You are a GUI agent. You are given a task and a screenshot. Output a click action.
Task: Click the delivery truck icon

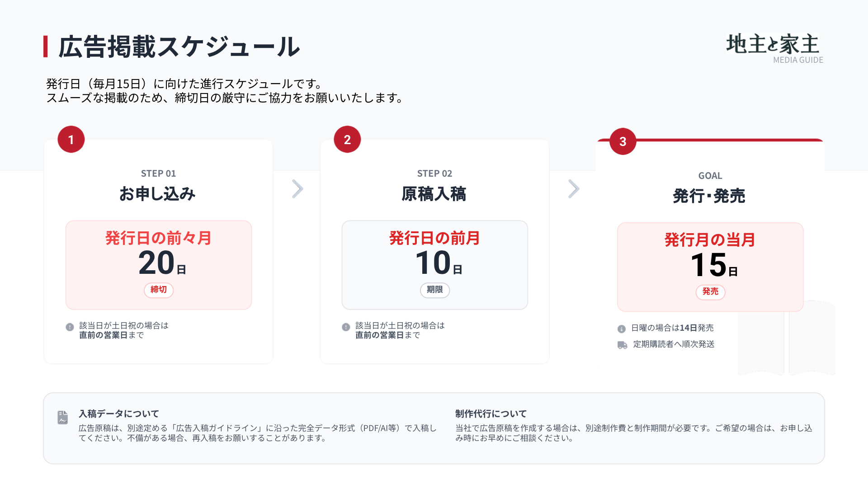(622, 345)
